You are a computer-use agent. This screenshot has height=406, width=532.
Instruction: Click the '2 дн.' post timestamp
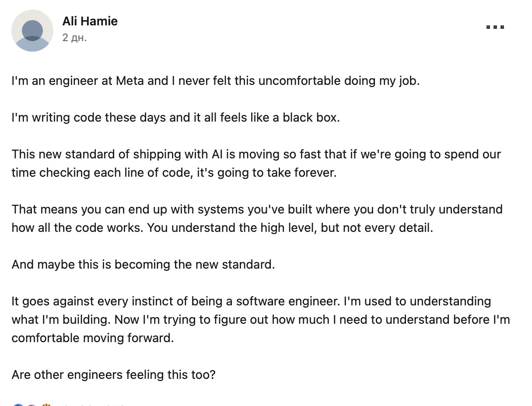(74, 38)
